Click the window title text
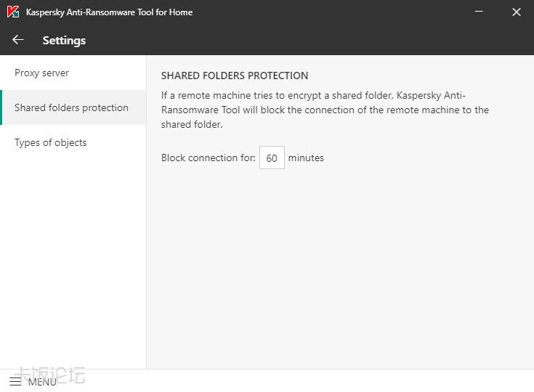Viewport: 534px width, 392px height. 109,12
